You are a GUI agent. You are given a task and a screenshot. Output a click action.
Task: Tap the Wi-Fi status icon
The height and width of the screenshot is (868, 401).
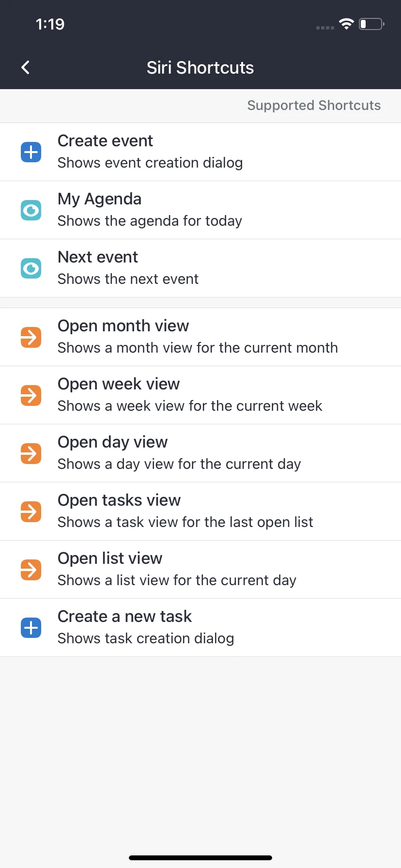point(346,24)
